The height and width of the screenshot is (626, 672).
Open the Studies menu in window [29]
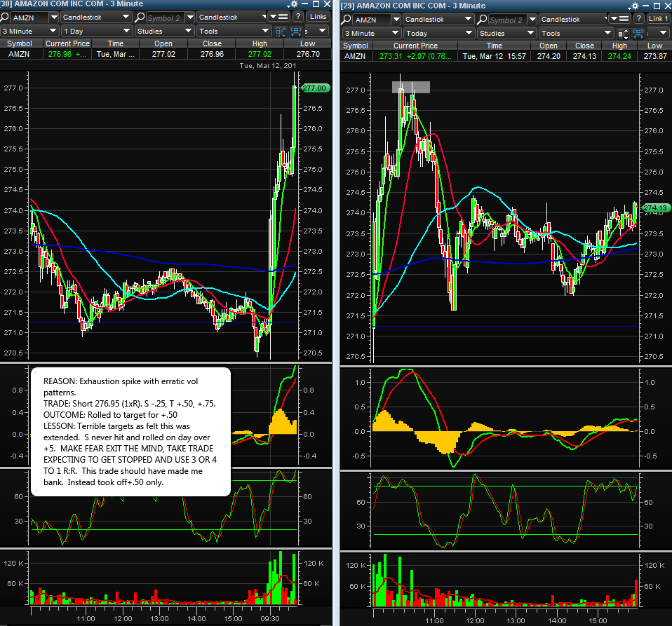tap(506, 34)
